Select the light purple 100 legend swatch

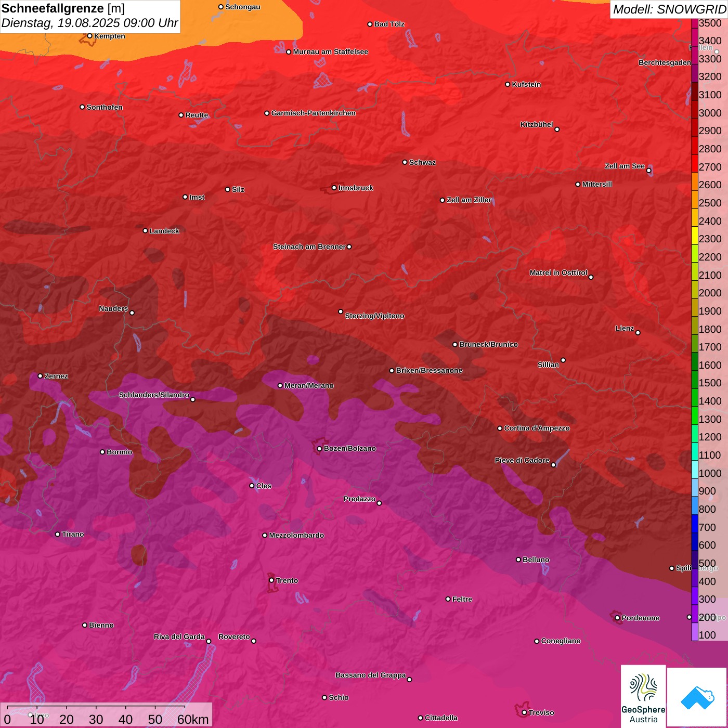click(695, 632)
